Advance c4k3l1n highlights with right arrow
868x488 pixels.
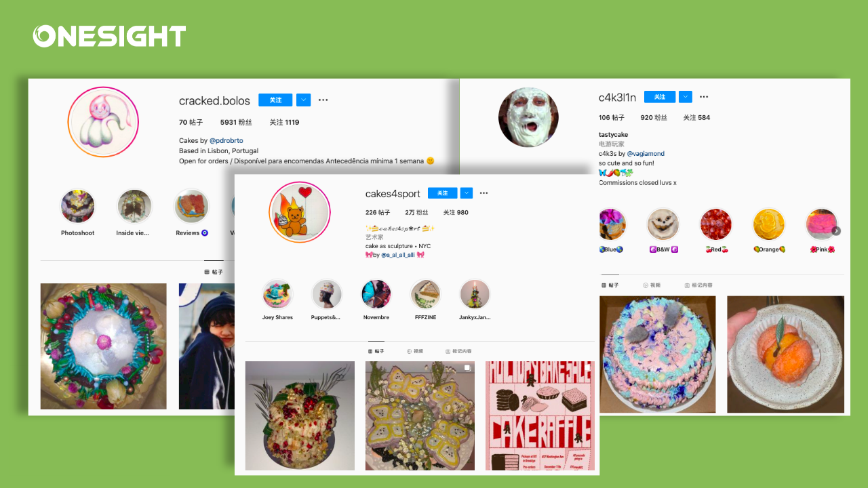[836, 231]
